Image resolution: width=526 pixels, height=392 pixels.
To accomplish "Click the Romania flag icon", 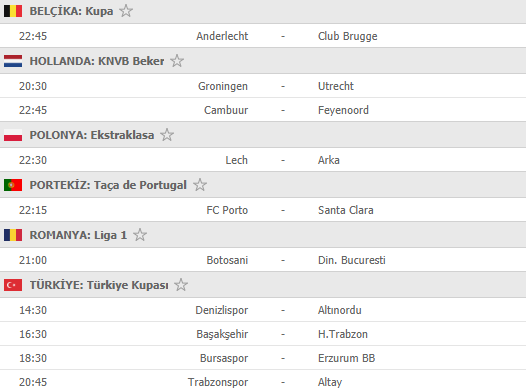I will 13,235.
